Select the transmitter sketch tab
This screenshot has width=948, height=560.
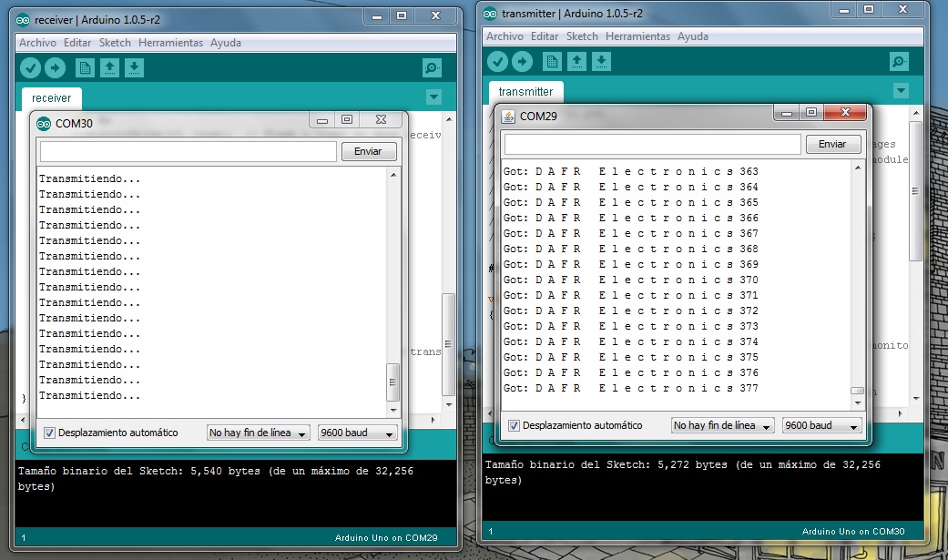(x=525, y=92)
